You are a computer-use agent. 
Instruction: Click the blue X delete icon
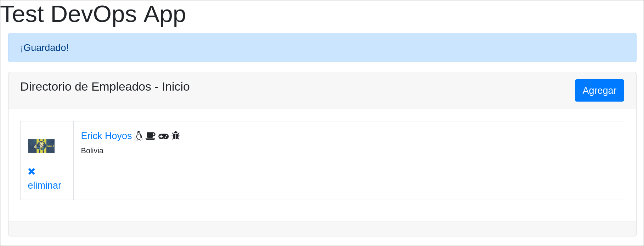[32, 171]
